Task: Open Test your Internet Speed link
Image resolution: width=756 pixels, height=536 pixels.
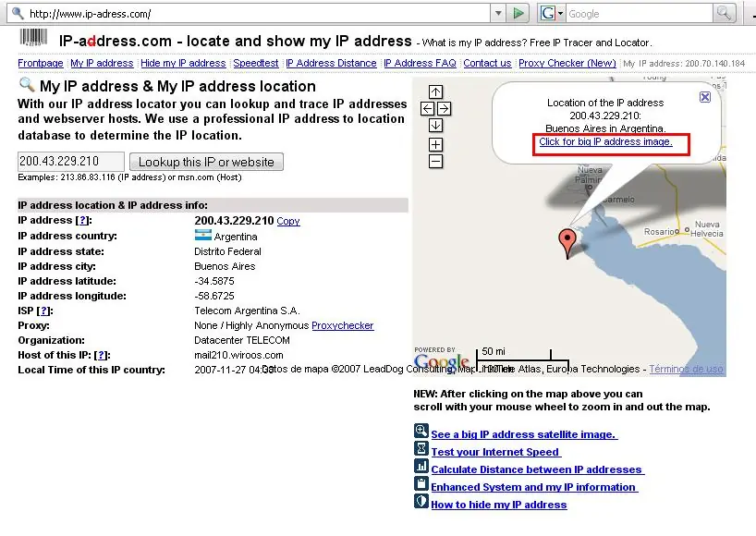Action: (x=496, y=452)
